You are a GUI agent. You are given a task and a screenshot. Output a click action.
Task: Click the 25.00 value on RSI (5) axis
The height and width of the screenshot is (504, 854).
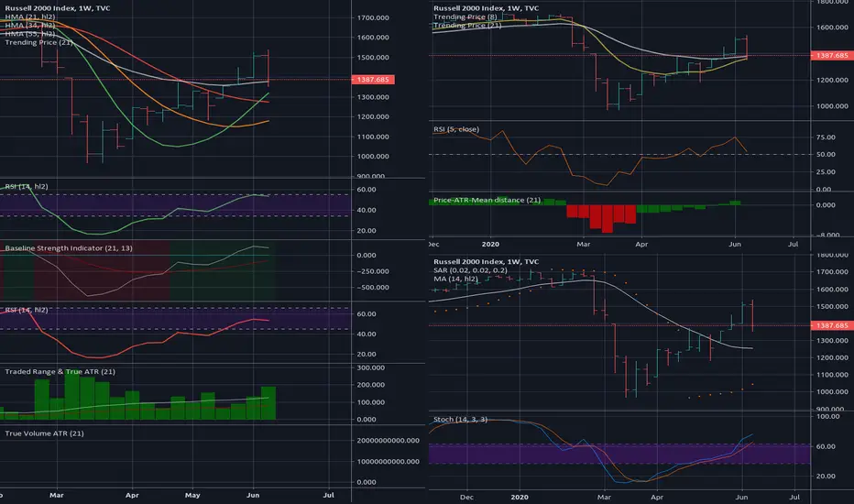(826, 172)
